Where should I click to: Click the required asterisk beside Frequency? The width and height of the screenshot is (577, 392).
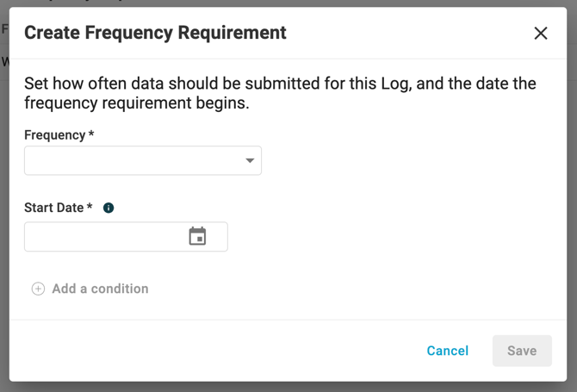pyautogui.click(x=91, y=134)
